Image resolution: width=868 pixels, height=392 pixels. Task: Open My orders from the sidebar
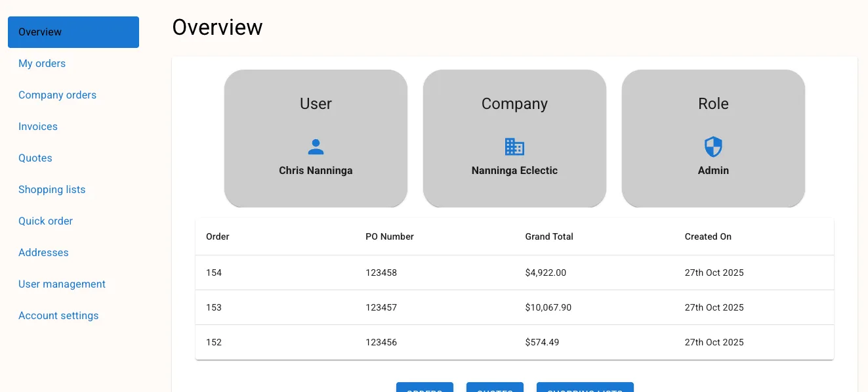click(42, 64)
